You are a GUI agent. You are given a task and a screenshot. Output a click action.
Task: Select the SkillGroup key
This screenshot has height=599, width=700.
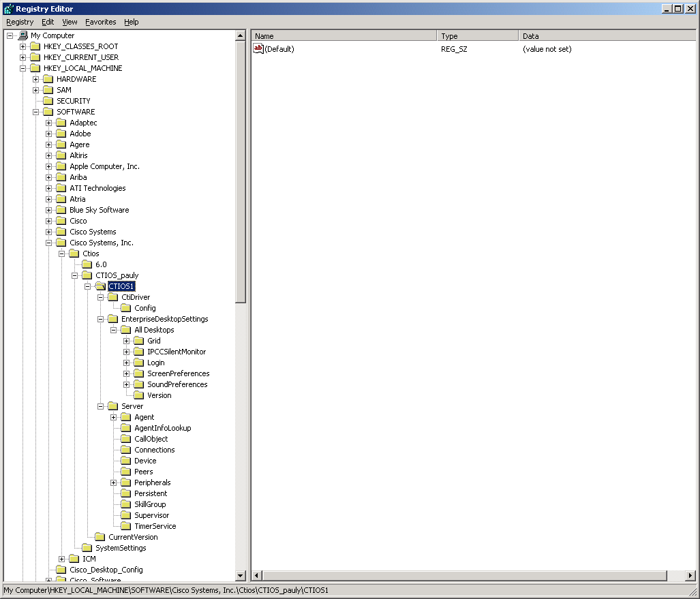coord(150,504)
